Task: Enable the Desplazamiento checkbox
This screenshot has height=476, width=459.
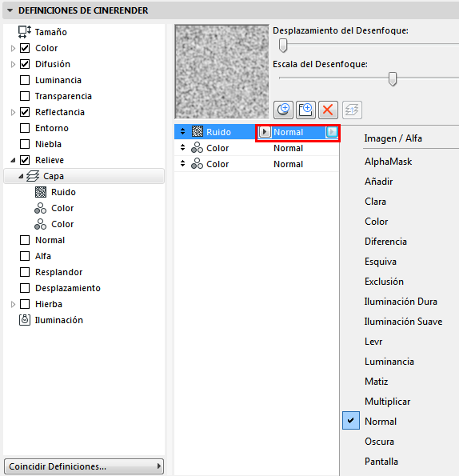Action: [x=25, y=288]
